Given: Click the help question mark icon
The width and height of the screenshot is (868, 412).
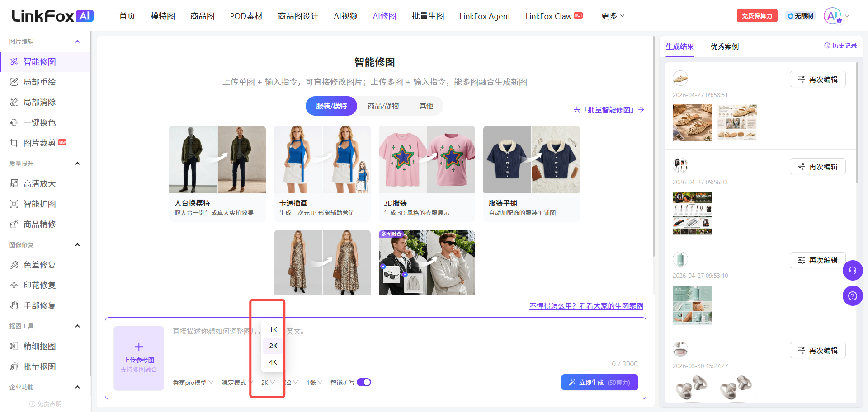Looking at the screenshot, I should (x=853, y=296).
